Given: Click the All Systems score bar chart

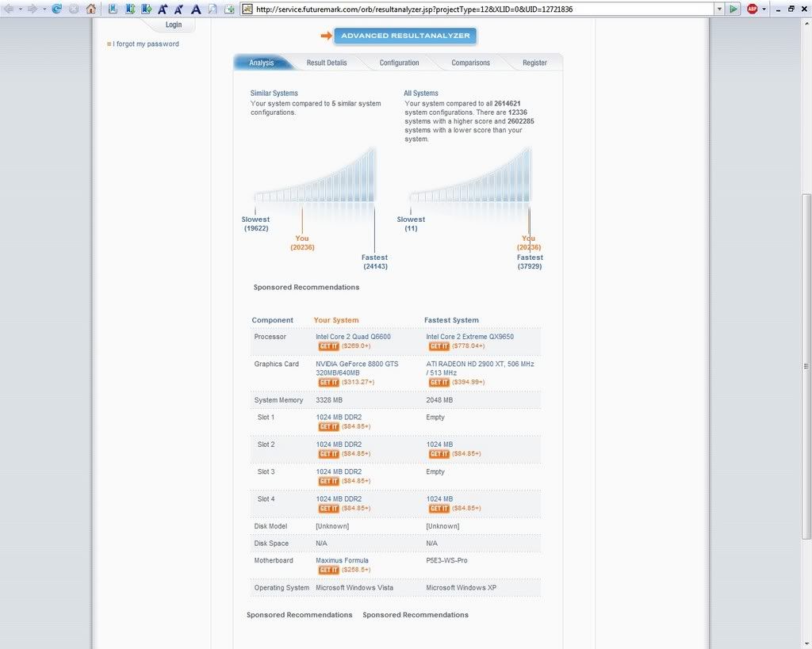Looking at the screenshot, I should (x=470, y=175).
